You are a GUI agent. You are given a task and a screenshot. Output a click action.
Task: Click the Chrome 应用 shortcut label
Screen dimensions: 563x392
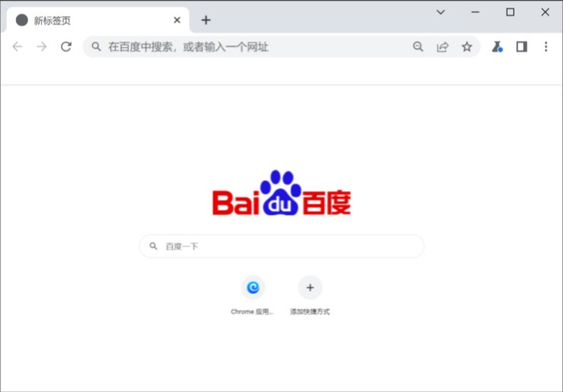tap(252, 312)
